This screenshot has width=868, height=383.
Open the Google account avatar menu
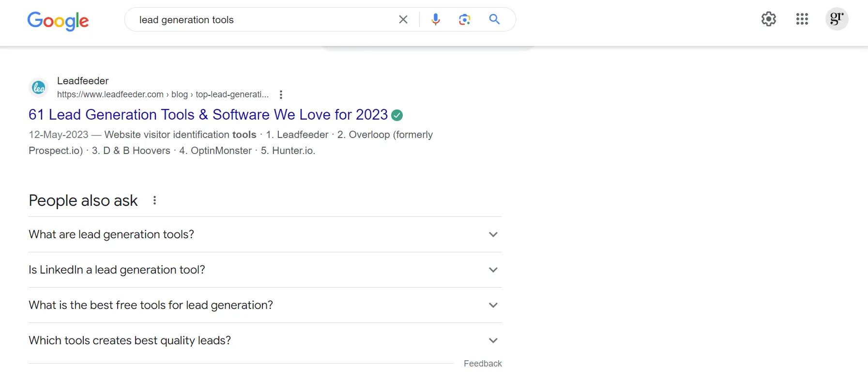[x=837, y=19]
